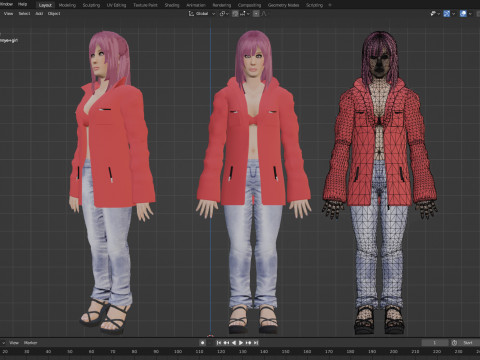The height and width of the screenshot is (360, 480).
Task: Open the viewport View menu
Action: click(8, 14)
